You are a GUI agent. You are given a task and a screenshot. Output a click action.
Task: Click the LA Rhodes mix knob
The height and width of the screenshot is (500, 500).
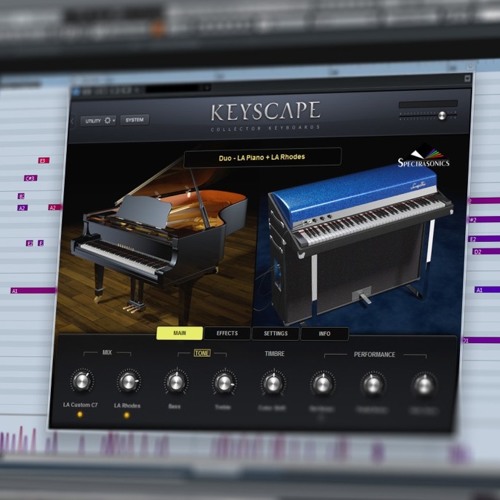[128, 381]
